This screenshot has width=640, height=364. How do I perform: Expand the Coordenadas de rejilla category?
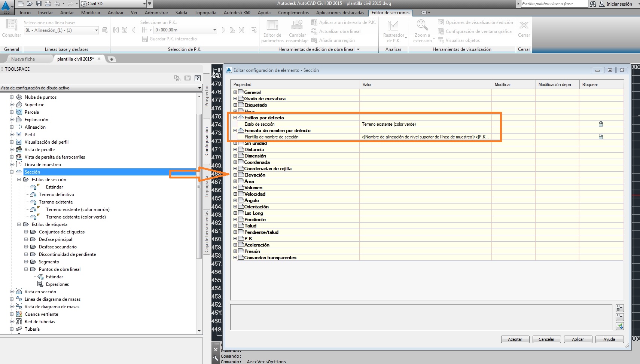[x=236, y=168]
